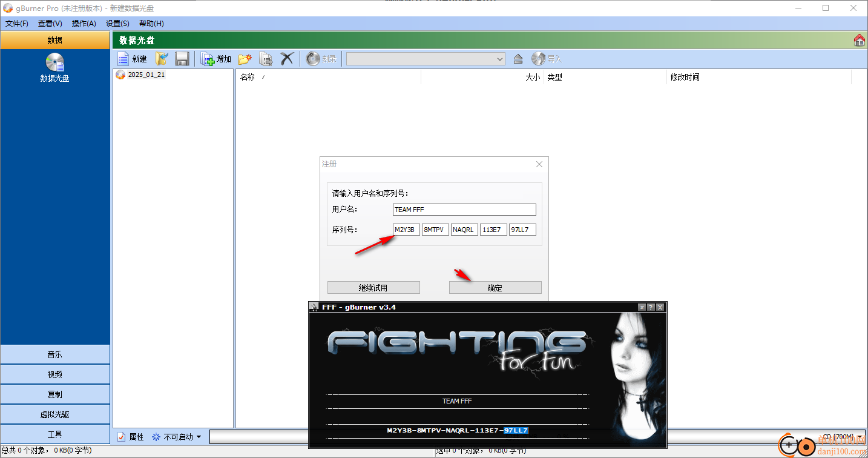Open the 不可启动 boot option dropdown
Image resolution: width=868 pixels, height=458 pixels.
[x=177, y=437]
